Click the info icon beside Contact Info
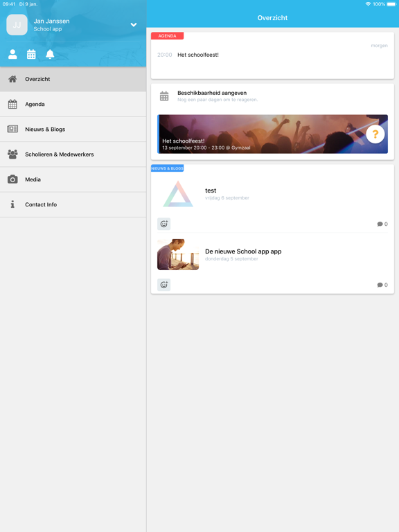The height and width of the screenshot is (532, 399). [x=12, y=204]
